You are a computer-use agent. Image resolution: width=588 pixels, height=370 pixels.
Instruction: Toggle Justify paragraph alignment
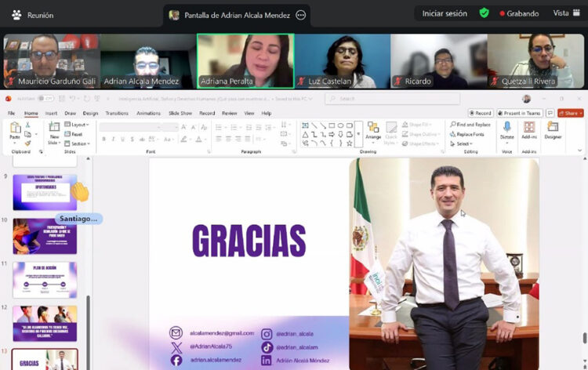click(248, 139)
